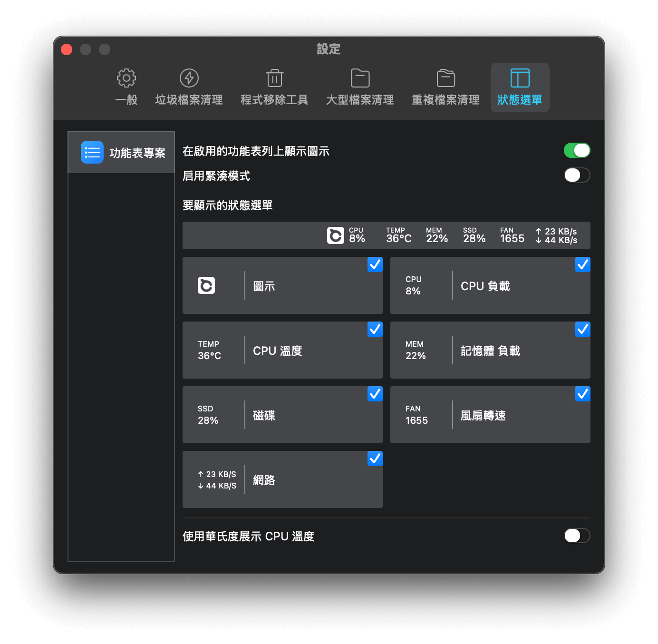
Task: Uncheck the CPU 負載 card checkbox
Action: point(583,264)
